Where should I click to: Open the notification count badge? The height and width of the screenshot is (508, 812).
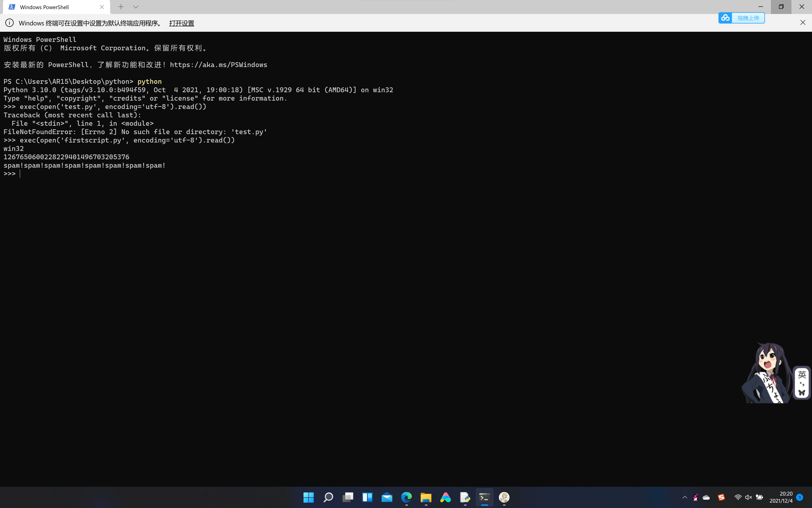800,497
